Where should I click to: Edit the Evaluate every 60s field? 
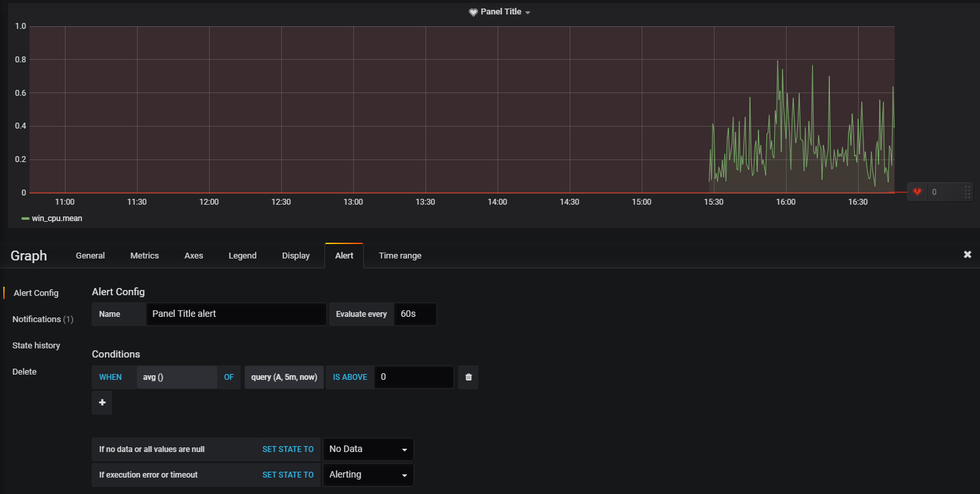click(415, 314)
